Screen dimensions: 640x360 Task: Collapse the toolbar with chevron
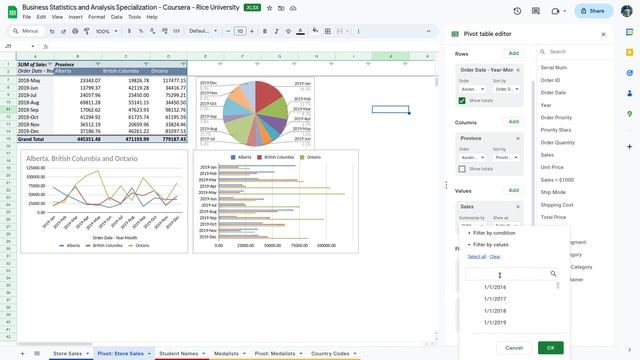click(x=428, y=31)
